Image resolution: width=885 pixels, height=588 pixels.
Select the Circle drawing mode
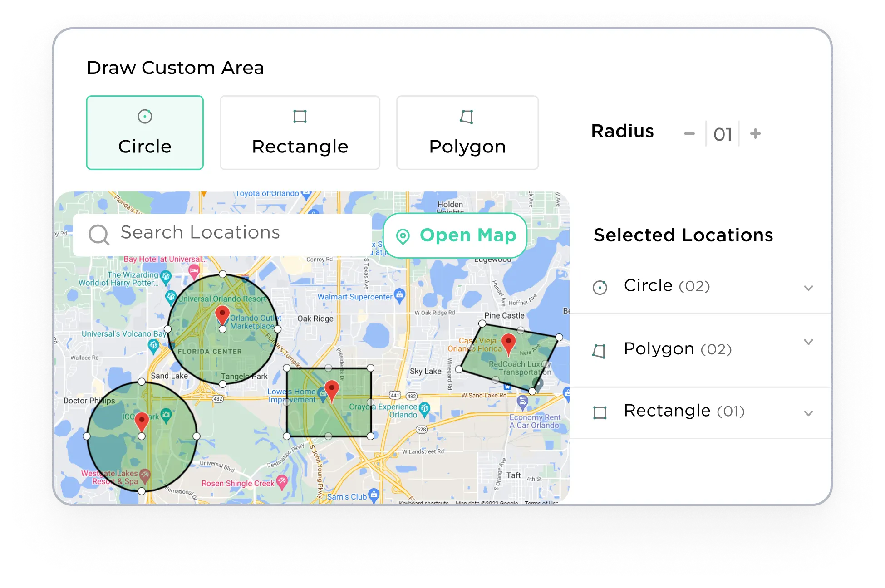pyautogui.click(x=145, y=132)
